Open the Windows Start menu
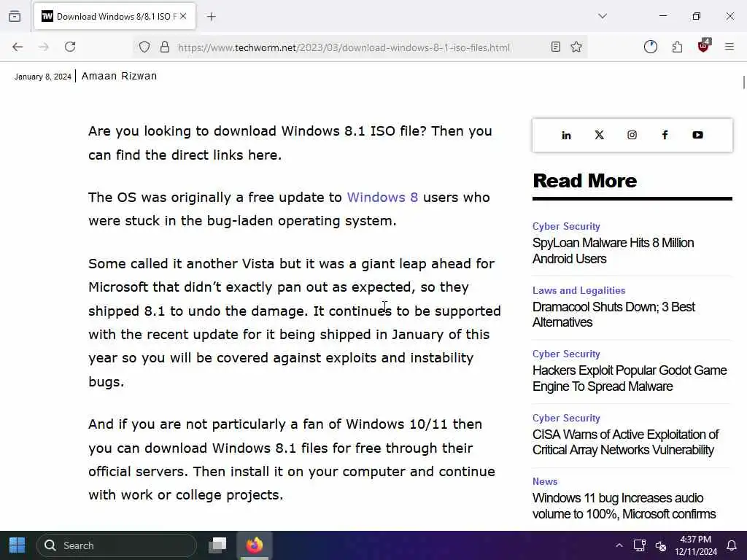The image size is (747, 560). pyautogui.click(x=18, y=545)
